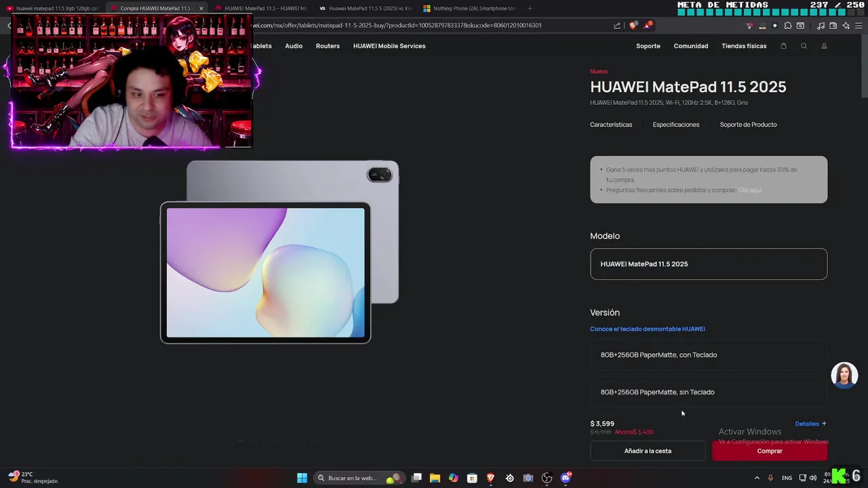Open HUAWEI Mobile Services menu

(389, 46)
